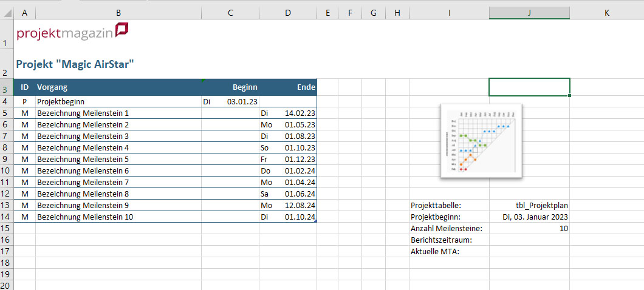The image size is (644, 290).
Task: Select column B header
Action: tap(118, 13)
